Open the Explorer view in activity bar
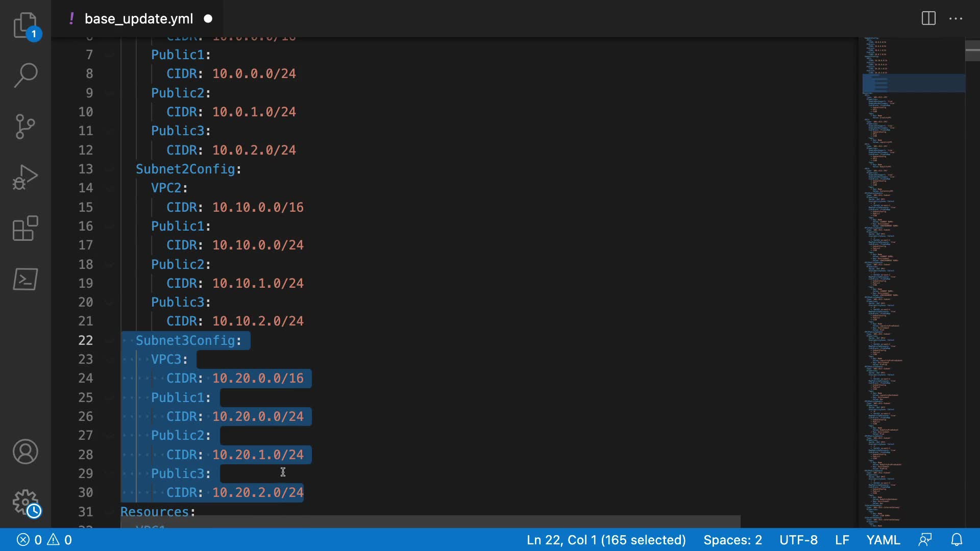Viewport: 980px width, 551px height. click(x=25, y=26)
